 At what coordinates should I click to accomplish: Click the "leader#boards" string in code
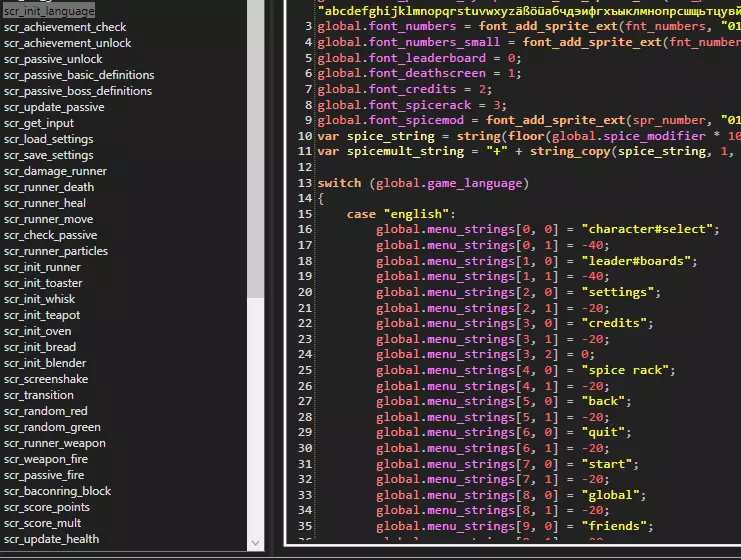click(636, 261)
